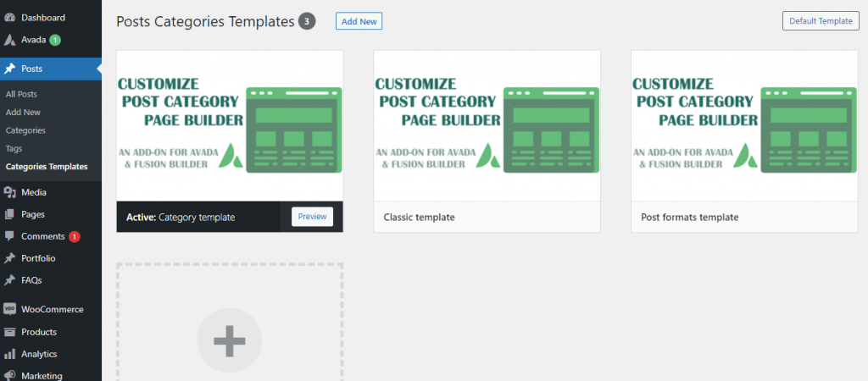Screen dimensions: 868x381
Task: Go to All Posts submenu
Action: tap(21, 95)
